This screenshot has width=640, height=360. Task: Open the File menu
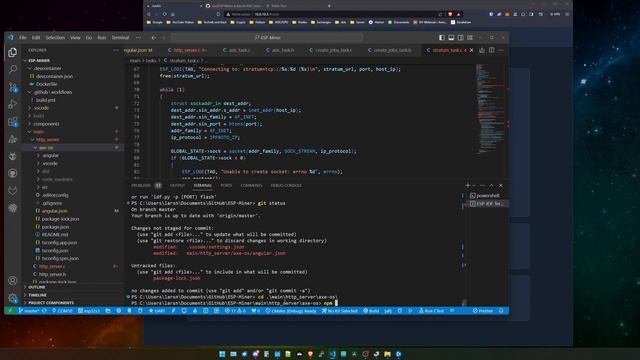point(23,38)
